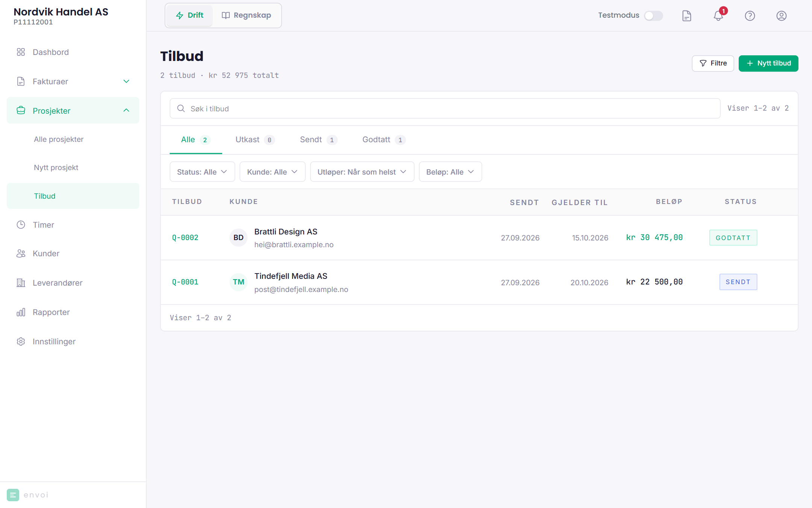Open the help question mark icon
Viewport: 812px width, 508px height.
coord(750,15)
